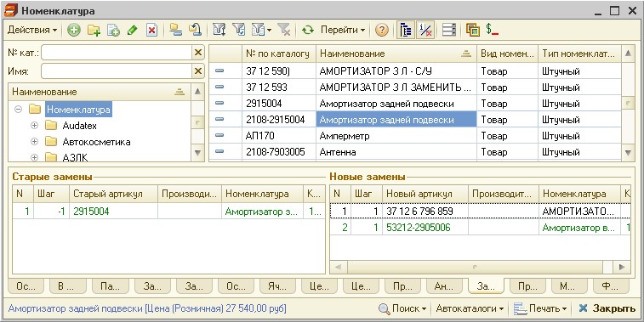Click into the № кат. search field
This screenshot has width=644, height=322.
tap(117, 53)
